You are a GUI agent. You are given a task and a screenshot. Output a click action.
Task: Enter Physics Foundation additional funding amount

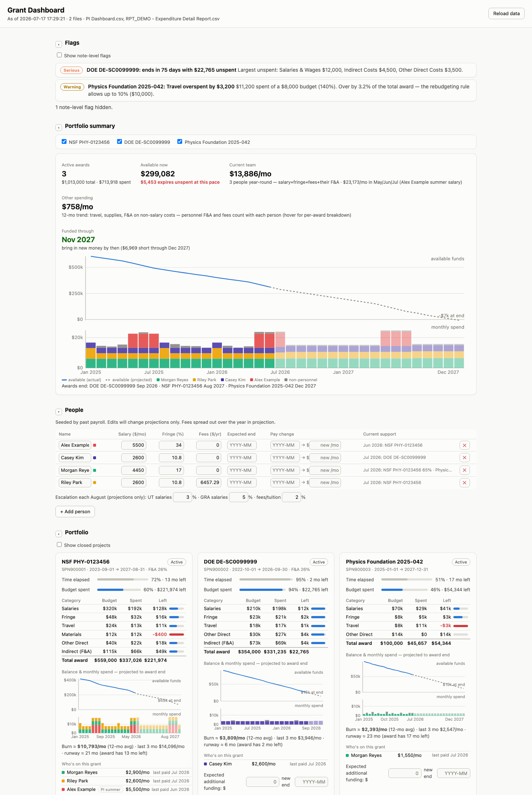pos(405,773)
